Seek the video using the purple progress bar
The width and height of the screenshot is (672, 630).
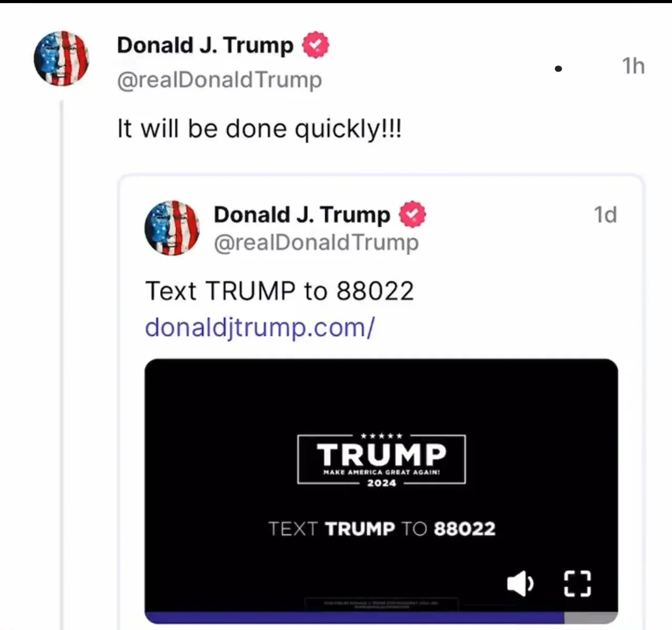354,618
